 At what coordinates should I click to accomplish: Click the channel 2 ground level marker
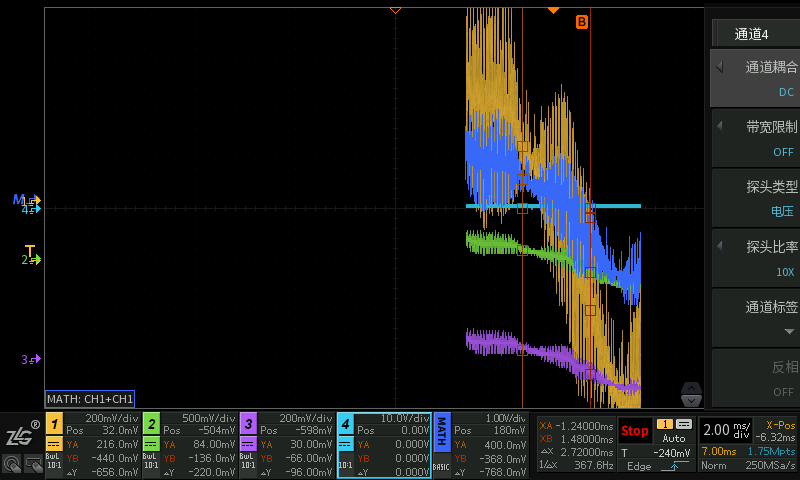pyautogui.click(x=31, y=260)
